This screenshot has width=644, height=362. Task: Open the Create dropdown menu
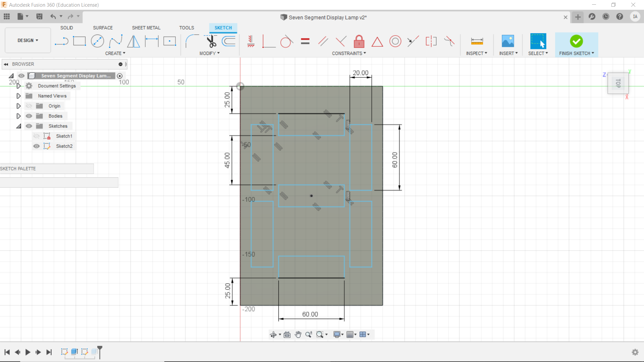pos(115,53)
